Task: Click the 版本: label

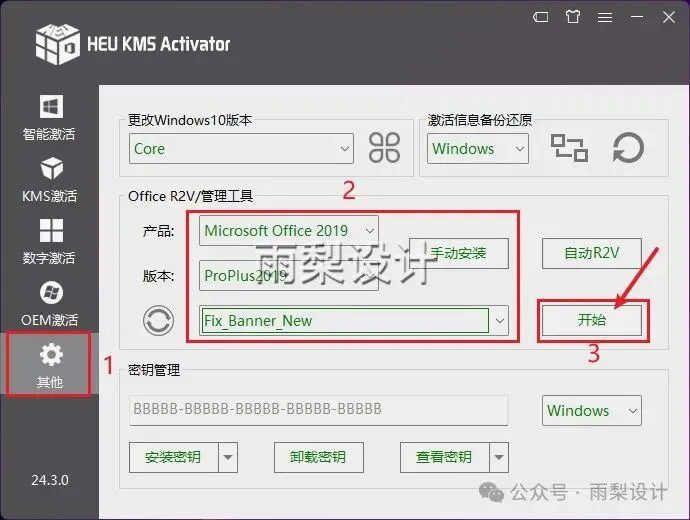Action: click(158, 276)
